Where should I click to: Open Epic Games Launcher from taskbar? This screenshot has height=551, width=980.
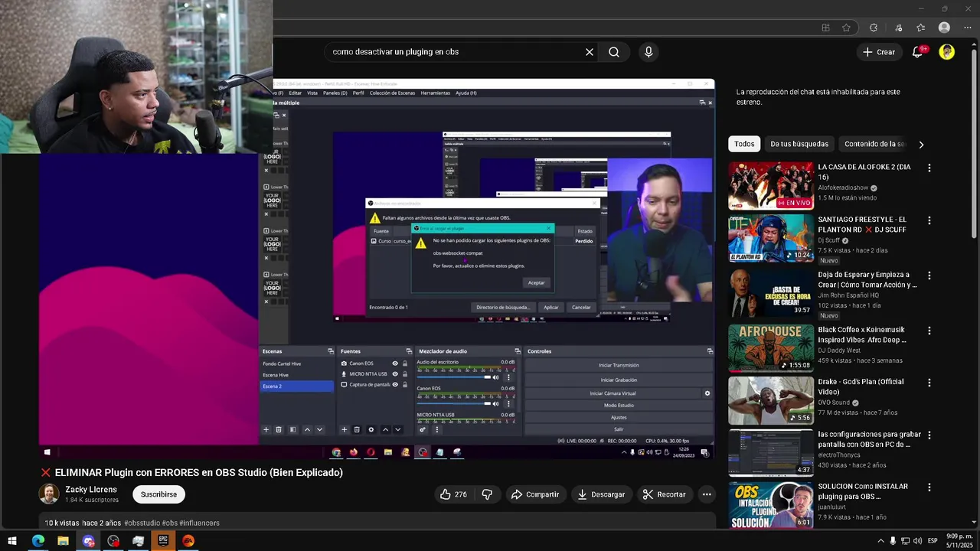coord(163,541)
